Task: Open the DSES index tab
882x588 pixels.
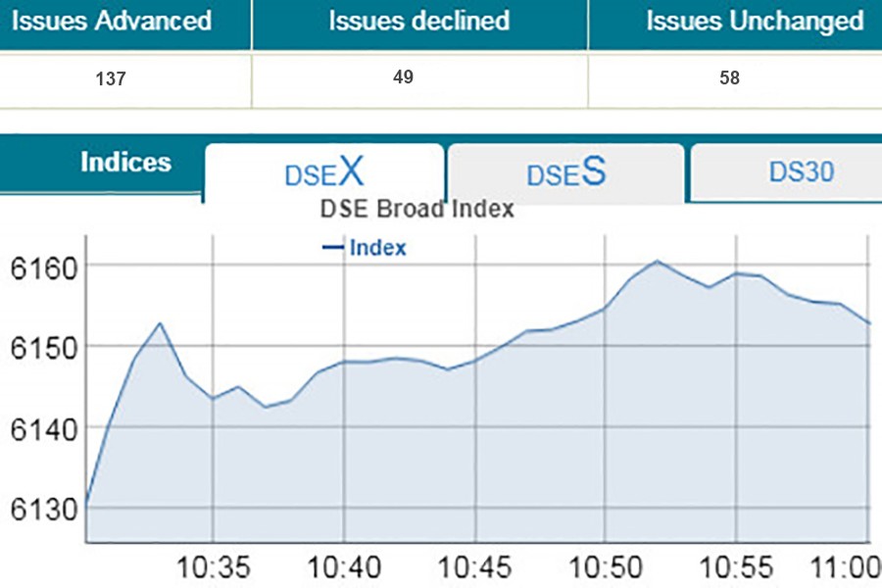Action: tap(565, 173)
